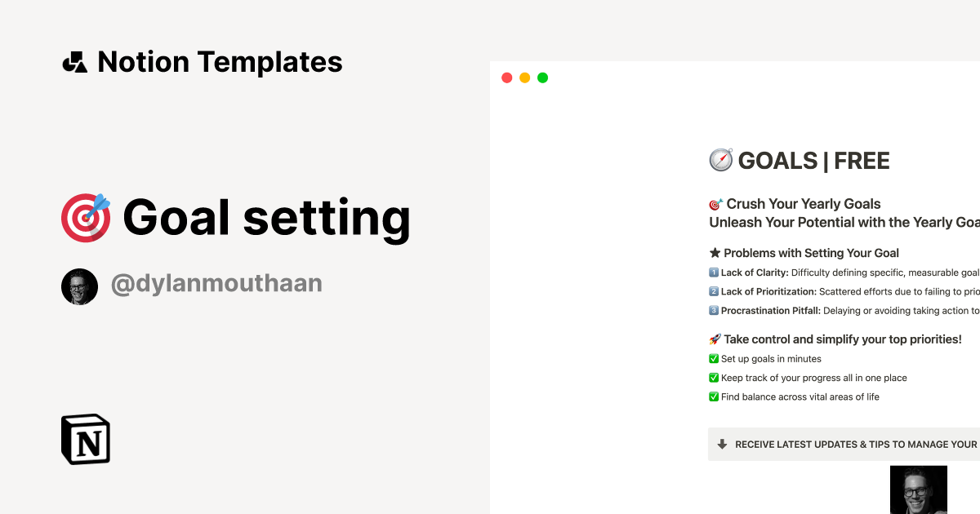
Task: Expand the Lack of Clarity numbered item
Action: [712, 272]
